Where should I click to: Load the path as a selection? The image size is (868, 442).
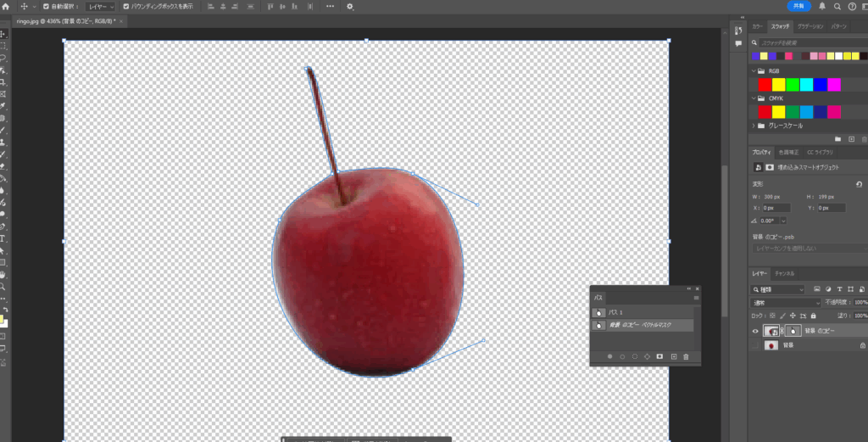click(x=635, y=357)
